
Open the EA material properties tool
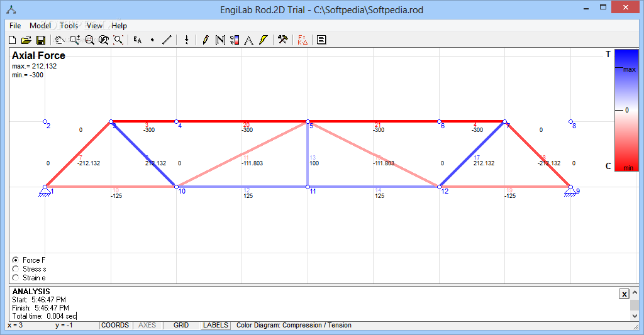[138, 40]
